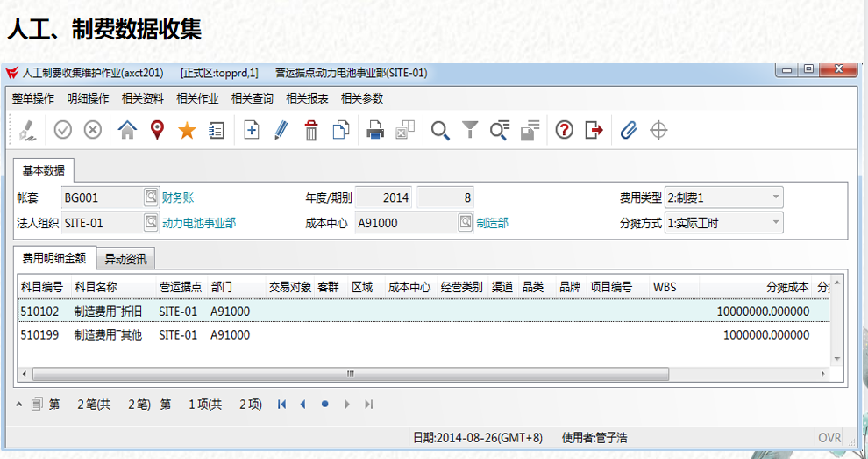Add to favorites with star icon
The image size is (868, 459).
[187, 130]
